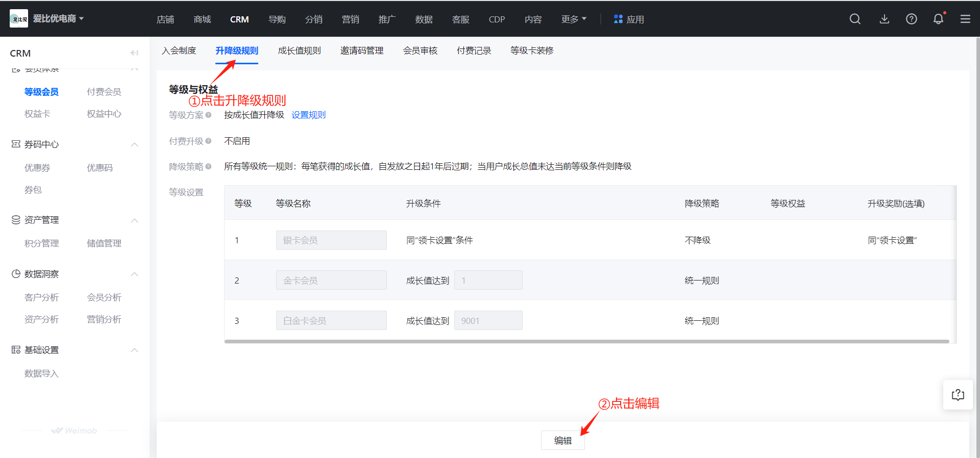Viewport: 980px width, 458px height.
Task: Collapse the CRM sidebar with arrow icon
Action: [134, 53]
